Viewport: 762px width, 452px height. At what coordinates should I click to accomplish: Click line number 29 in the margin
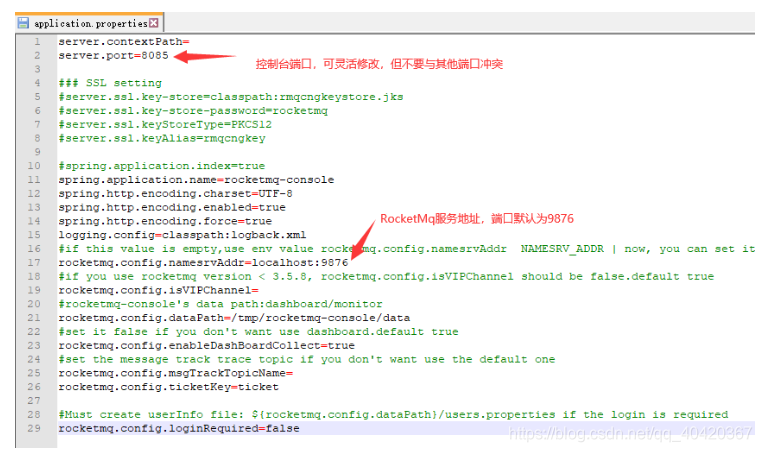(34, 428)
